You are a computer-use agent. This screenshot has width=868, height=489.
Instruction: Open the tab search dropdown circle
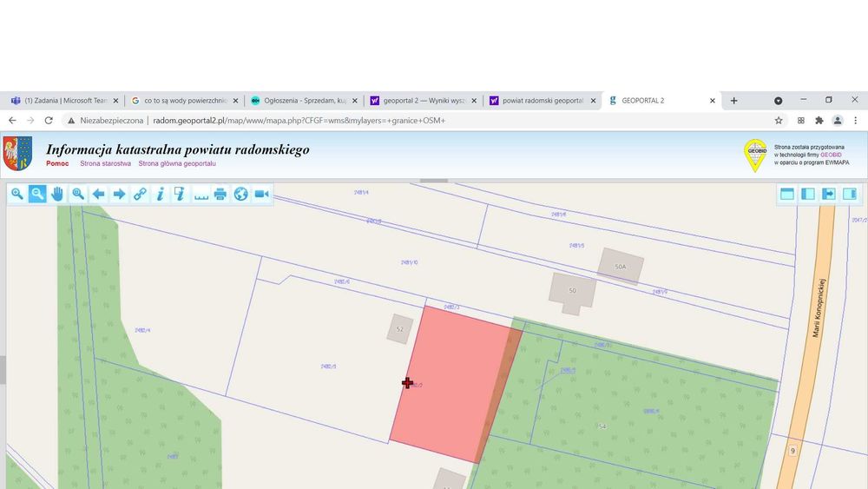point(779,101)
